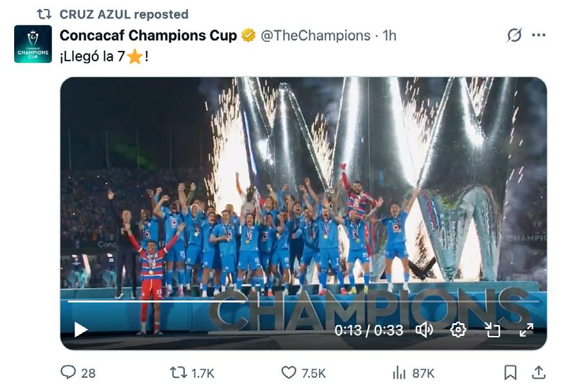Open Concacaf Champions Cup profile avatar
562x392 pixels.
(33, 44)
